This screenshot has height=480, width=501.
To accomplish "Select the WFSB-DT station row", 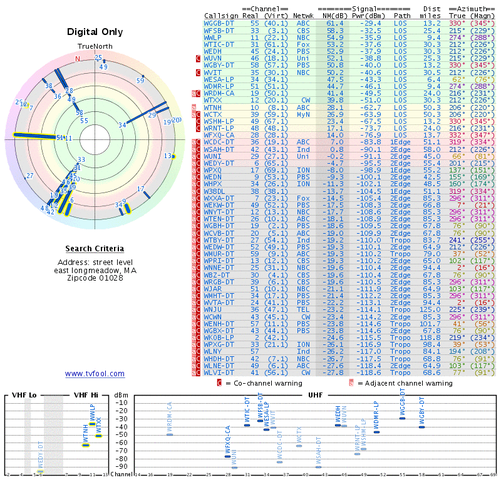I will [x=349, y=31].
